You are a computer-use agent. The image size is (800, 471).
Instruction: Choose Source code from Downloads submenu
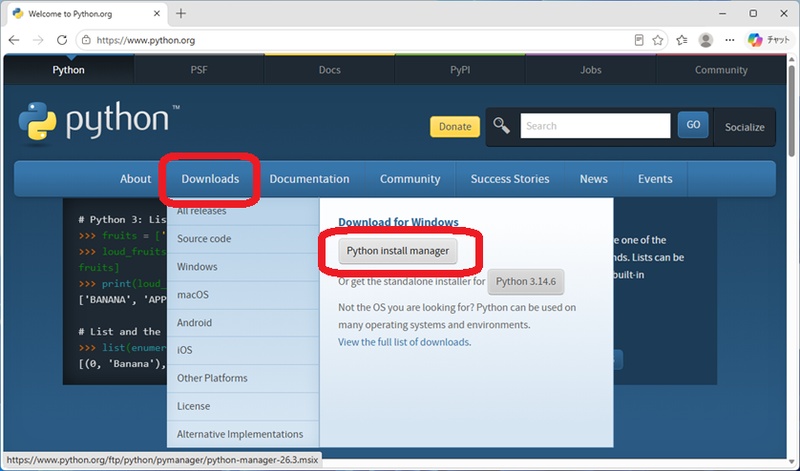tap(243, 239)
